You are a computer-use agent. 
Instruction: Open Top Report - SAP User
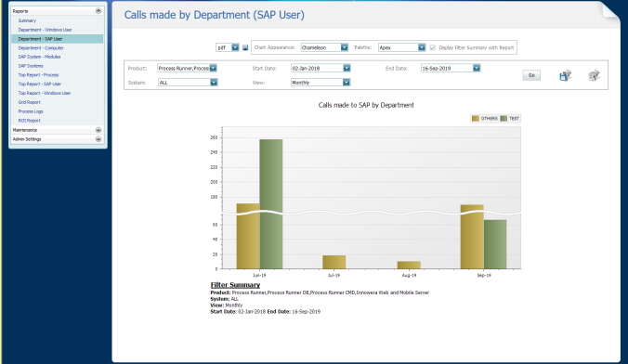pyautogui.click(x=40, y=84)
